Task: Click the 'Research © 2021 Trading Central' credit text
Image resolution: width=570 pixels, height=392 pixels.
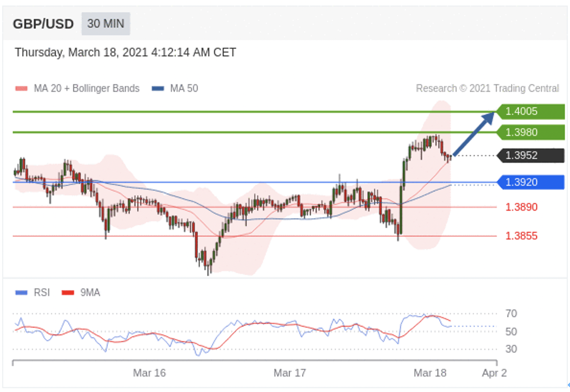Action: click(487, 88)
